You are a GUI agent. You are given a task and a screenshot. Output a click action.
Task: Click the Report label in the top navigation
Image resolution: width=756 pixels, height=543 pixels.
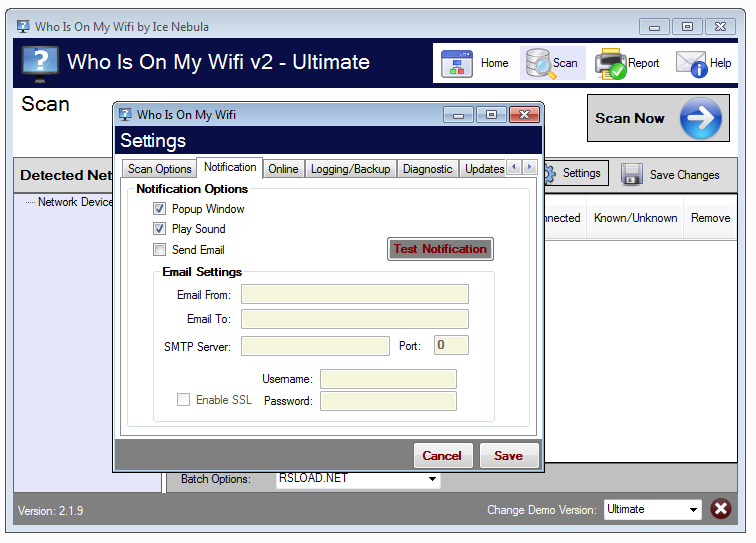tap(643, 63)
